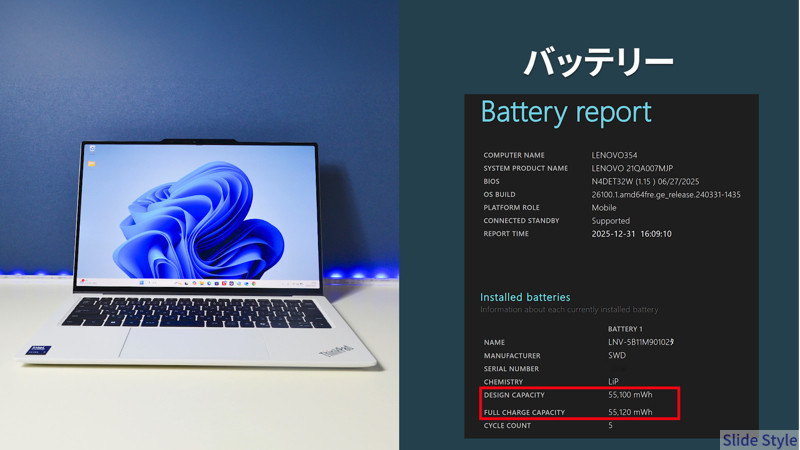Open the yellow folder icon on laptop desktop
Screen dimensions: 800x450
(x=92, y=164)
